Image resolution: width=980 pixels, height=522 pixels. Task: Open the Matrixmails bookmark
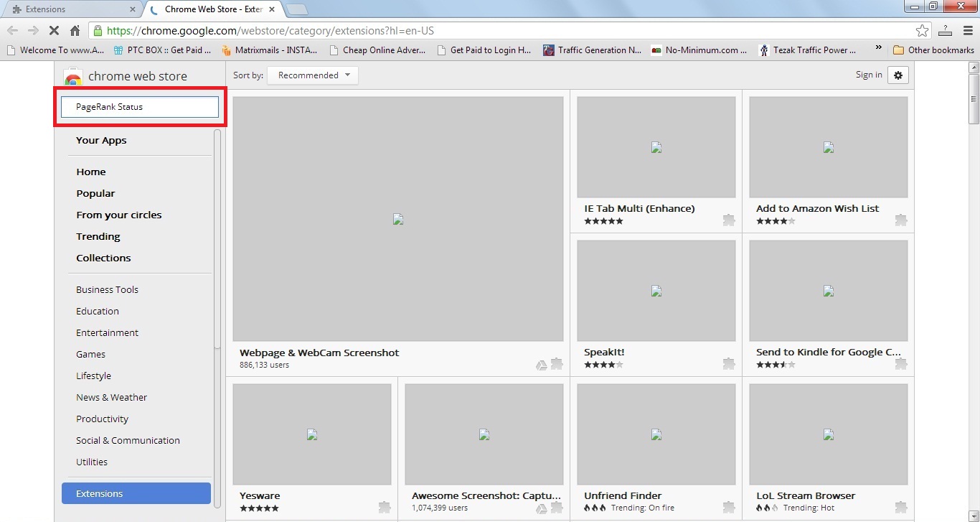[x=270, y=50]
